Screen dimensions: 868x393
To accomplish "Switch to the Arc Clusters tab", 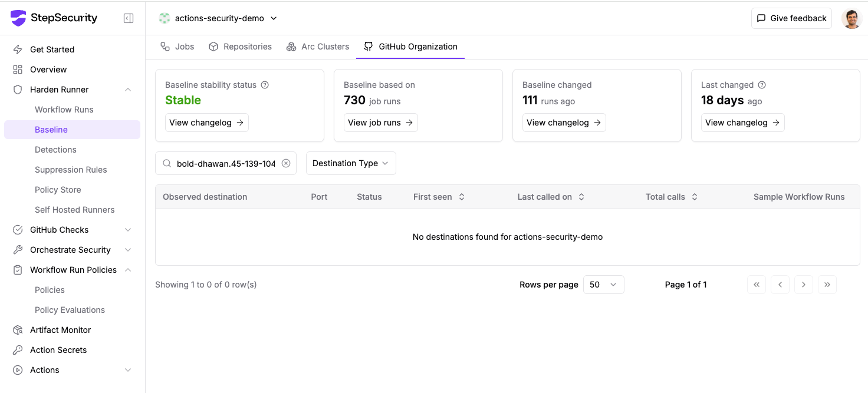I will point(317,47).
